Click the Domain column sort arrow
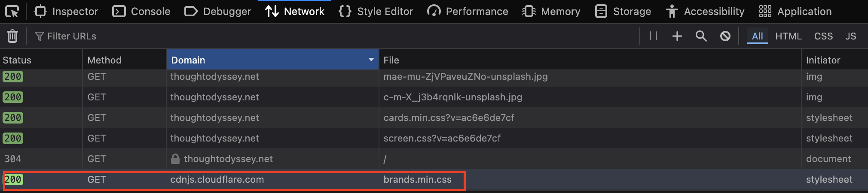868x193 pixels. pyautogui.click(x=371, y=60)
